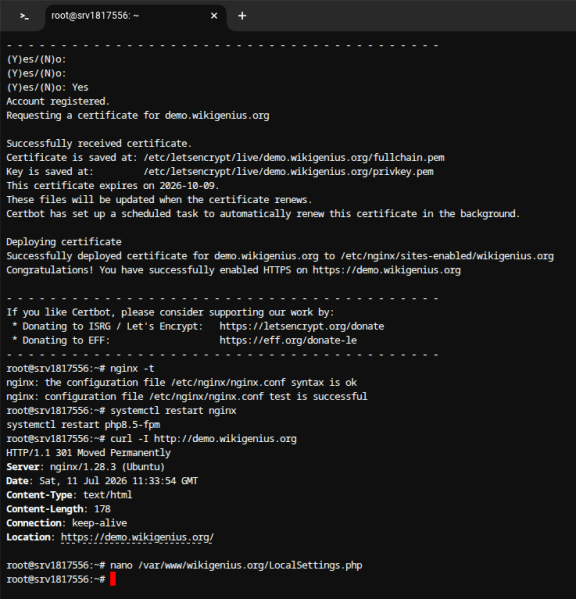
Task: Click the scheduled task renewal message line
Action: click(x=263, y=214)
